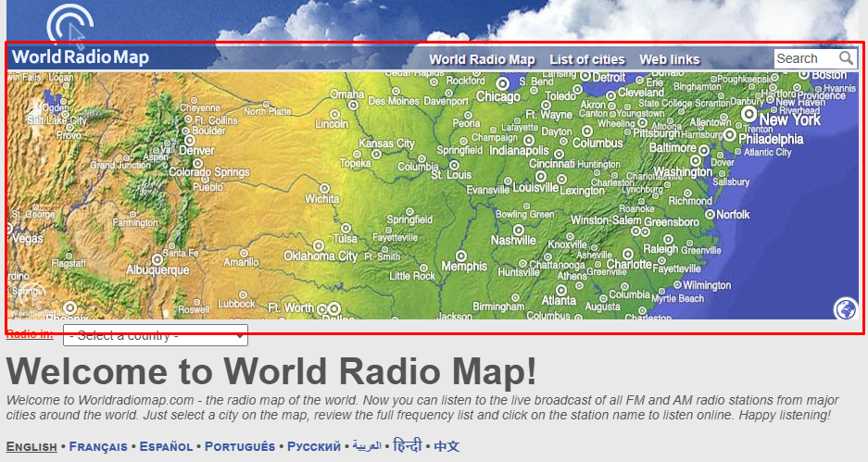Select the Norfolk city marker
This screenshot has height=462, width=868.
pos(710,214)
